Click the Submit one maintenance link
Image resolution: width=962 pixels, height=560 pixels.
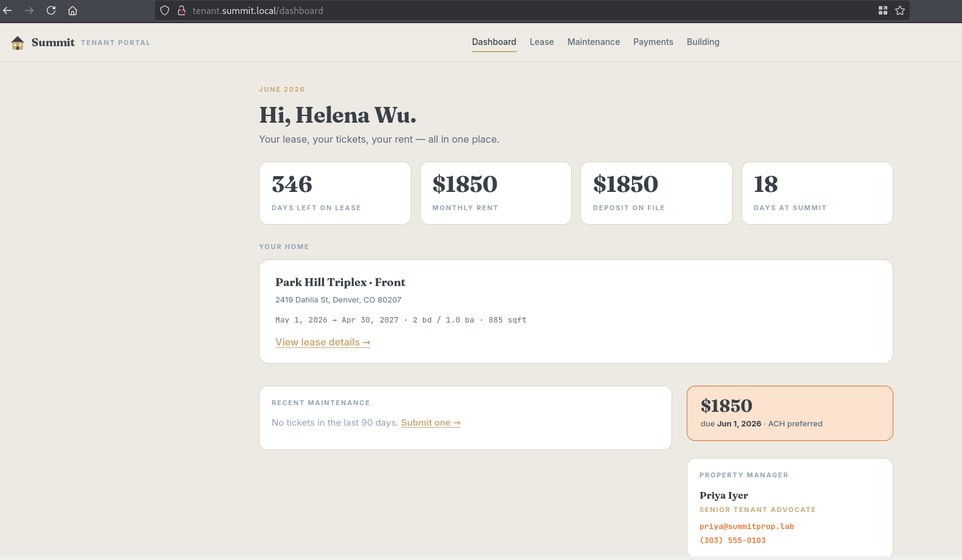[x=431, y=423]
